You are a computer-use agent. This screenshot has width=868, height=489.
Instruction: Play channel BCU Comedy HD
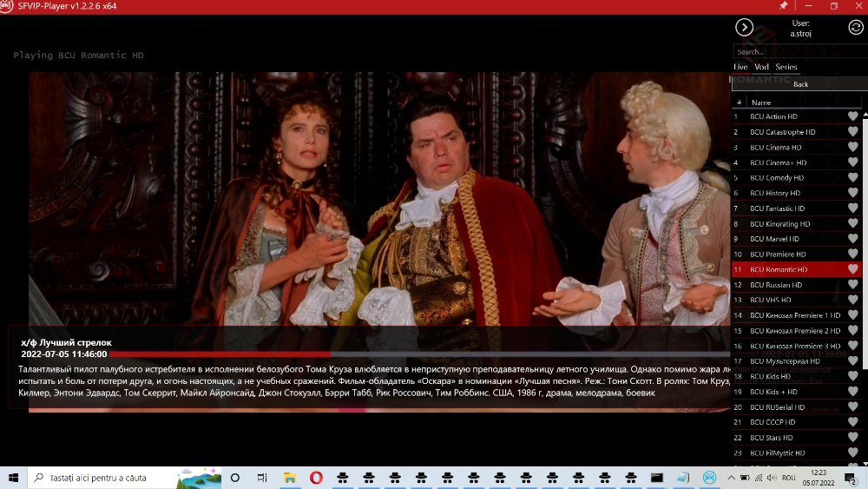point(797,178)
